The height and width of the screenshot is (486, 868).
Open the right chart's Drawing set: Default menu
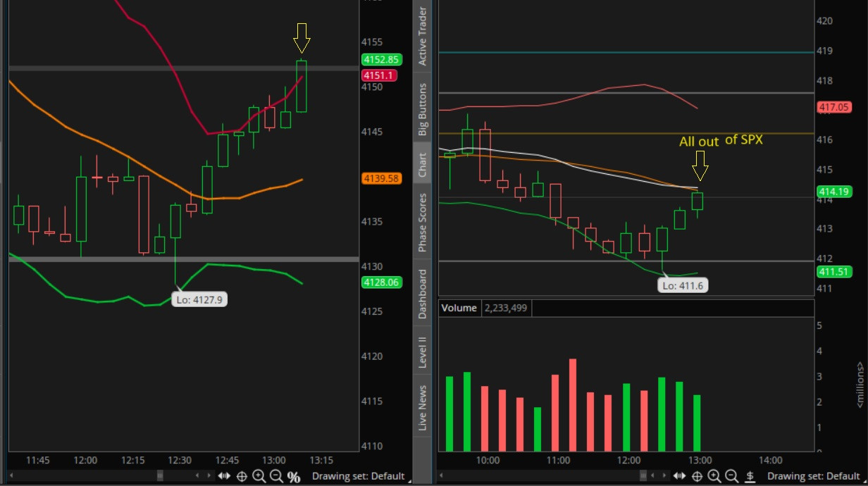click(x=814, y=476)
